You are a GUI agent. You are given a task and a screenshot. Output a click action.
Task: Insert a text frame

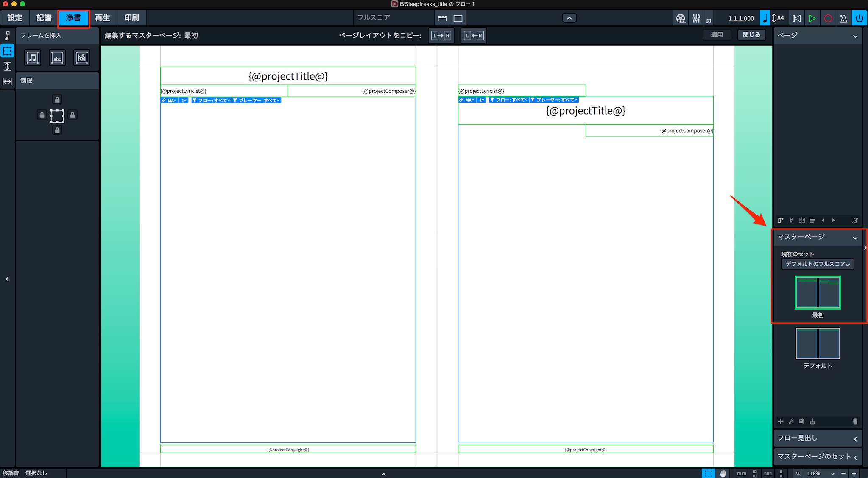tap(57, 58)
